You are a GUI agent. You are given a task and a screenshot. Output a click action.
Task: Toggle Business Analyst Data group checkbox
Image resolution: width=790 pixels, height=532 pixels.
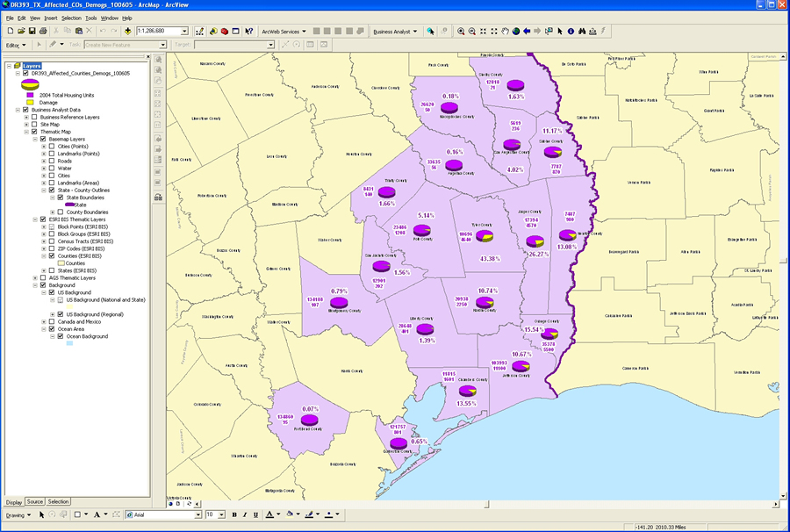25,110
